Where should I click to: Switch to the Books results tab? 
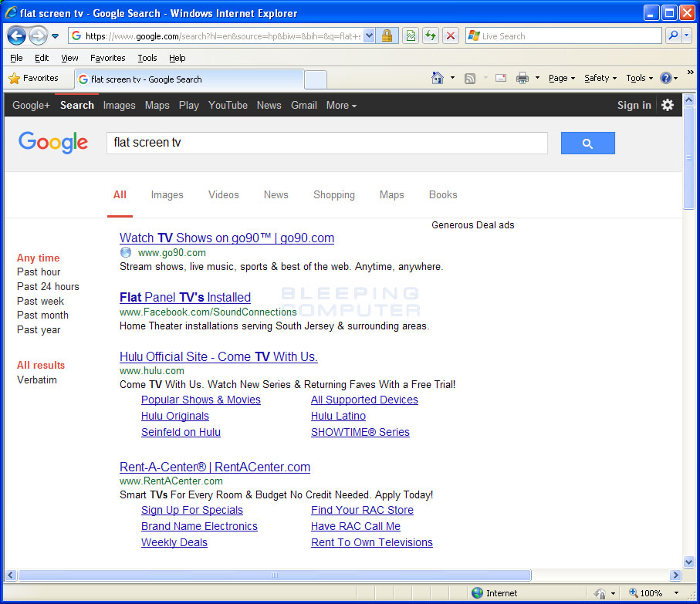443,195
